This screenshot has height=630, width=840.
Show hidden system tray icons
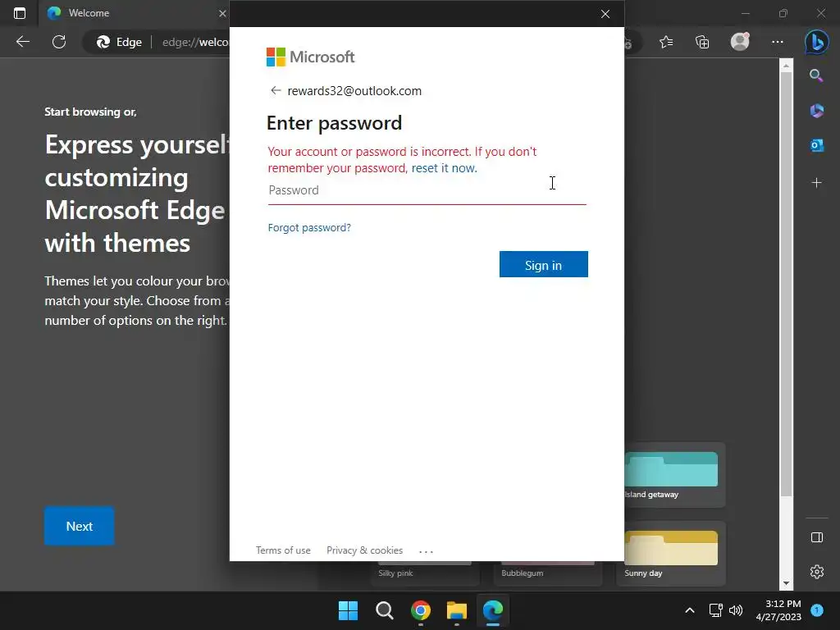[x=689, y=610]
